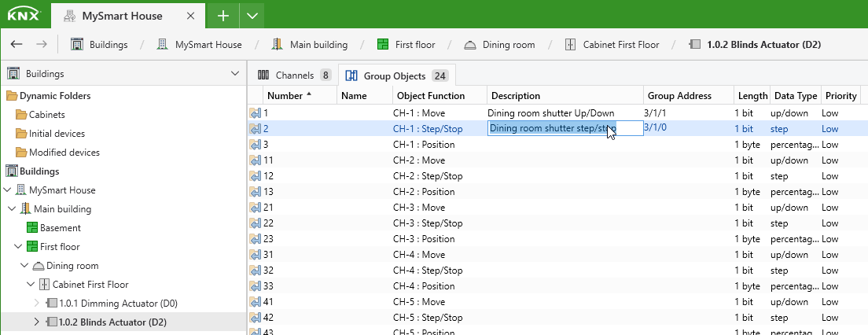
Task: Click group object icon of row 41
Action: 255,302
